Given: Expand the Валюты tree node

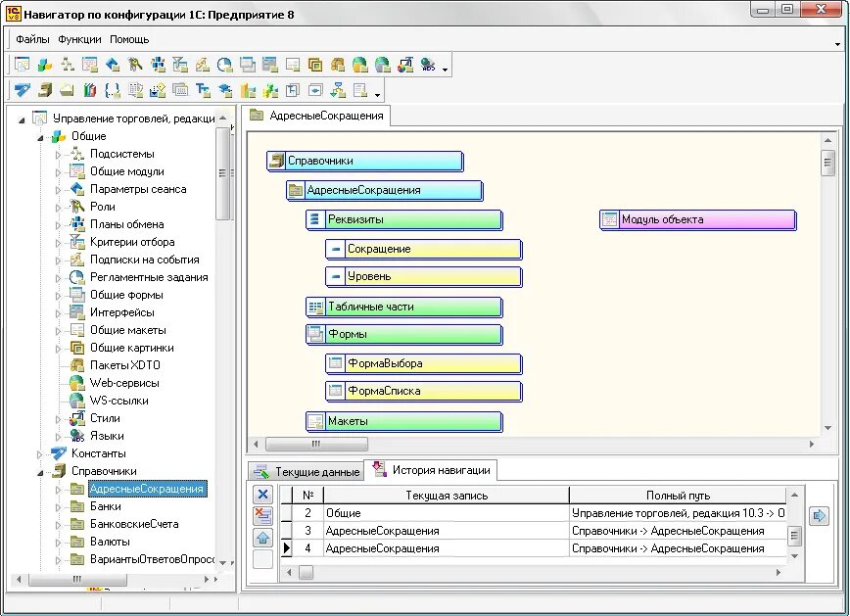Looking at the screenshot, I should [58, 543].
